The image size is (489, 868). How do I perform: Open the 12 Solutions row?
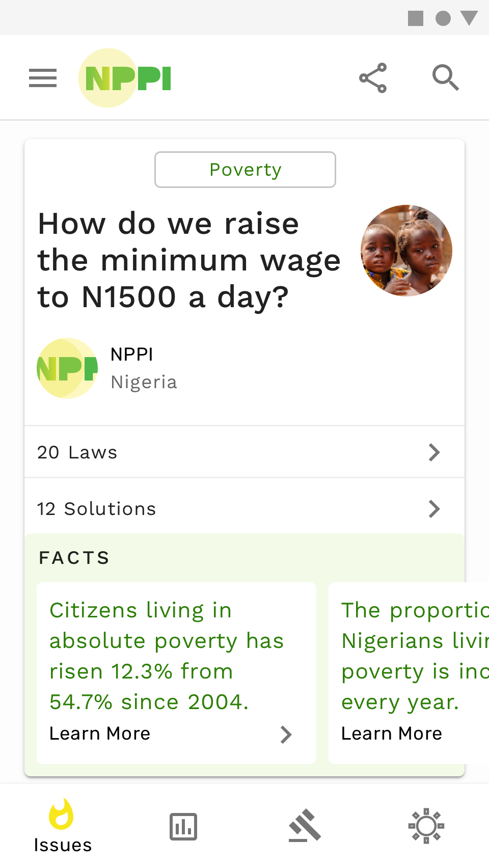pos(204,509)
